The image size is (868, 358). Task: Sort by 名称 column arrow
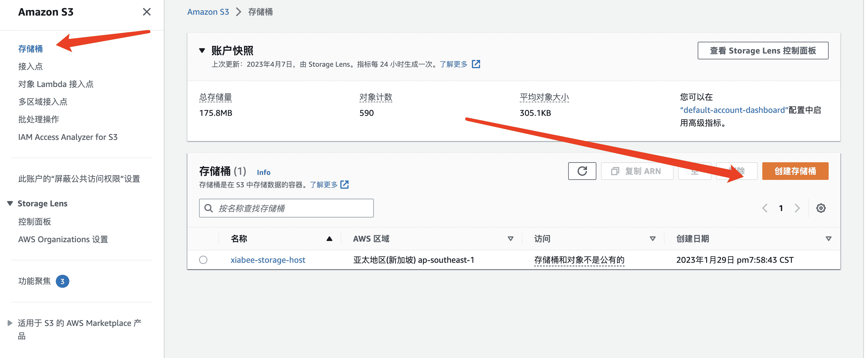(x=329, y=239)
